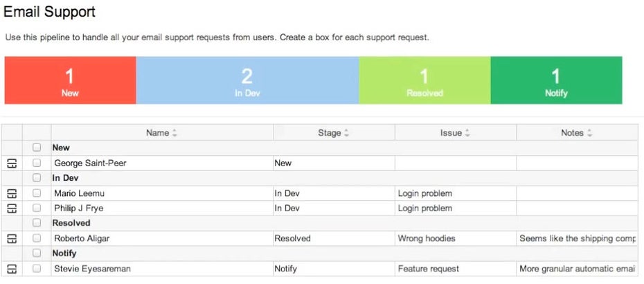Sort by the Issue column header
Viewport: 644px width, 284px height.
tap(456, 133)
